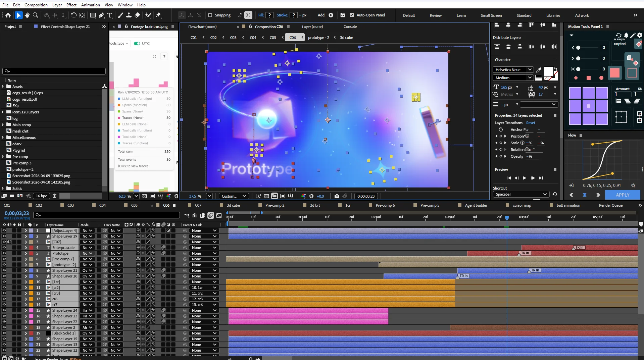Image resolution: width=644 pixels, height=360 pixels.
Task: Switch to the 3d cube timeline tab
Action: 233,205
